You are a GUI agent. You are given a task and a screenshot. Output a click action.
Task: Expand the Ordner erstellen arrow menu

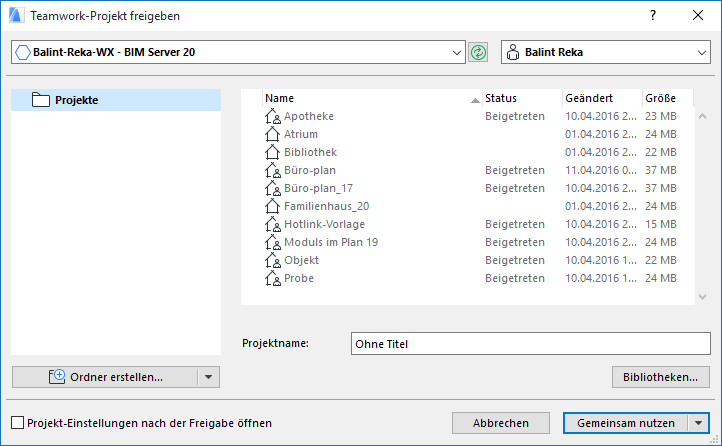208,377
